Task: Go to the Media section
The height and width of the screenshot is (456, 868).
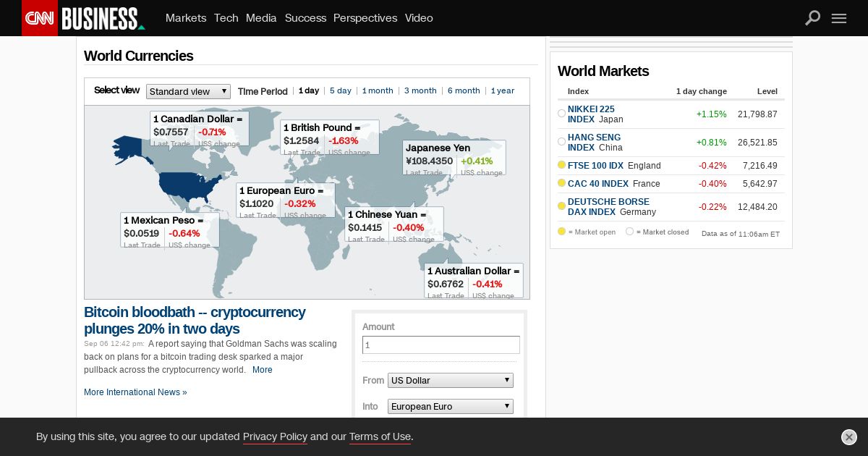Action: [x=261, y=18]
